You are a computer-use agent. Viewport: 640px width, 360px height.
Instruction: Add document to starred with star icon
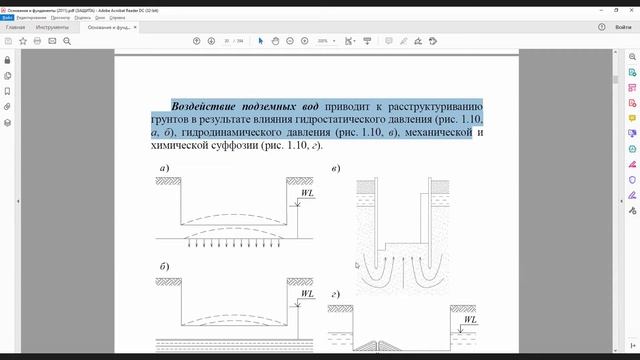coord(23,41)
